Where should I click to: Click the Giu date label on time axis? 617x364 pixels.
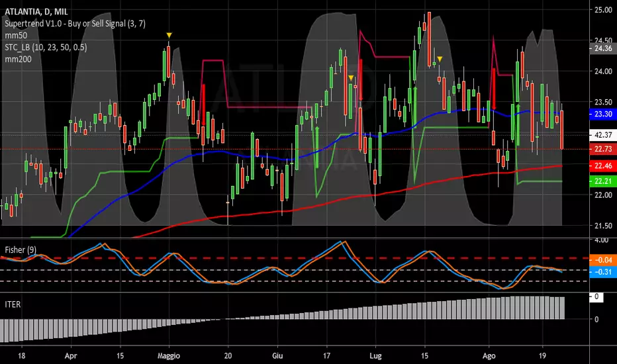click(277, 356)
